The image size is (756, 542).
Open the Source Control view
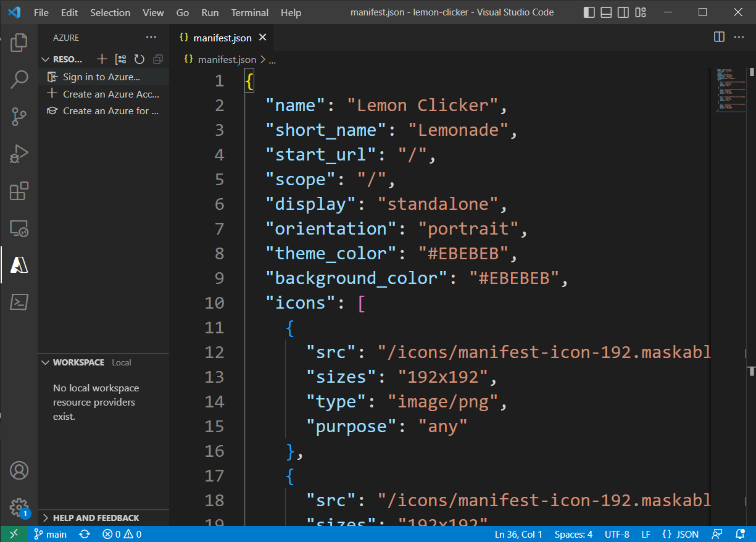(x=19, y=117)
